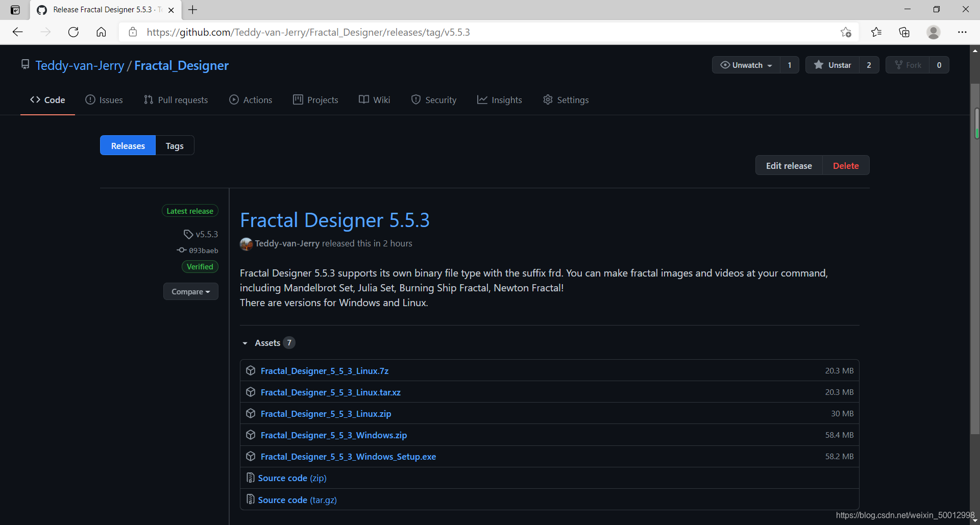Download Fractal_Designer_5_5_3_Linux.7z
This screenshot has height=525, width=980.
[325, 371]
